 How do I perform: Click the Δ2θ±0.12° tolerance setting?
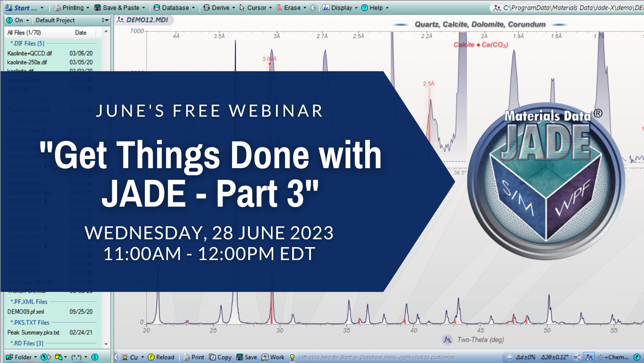click(x=555, y=357)
